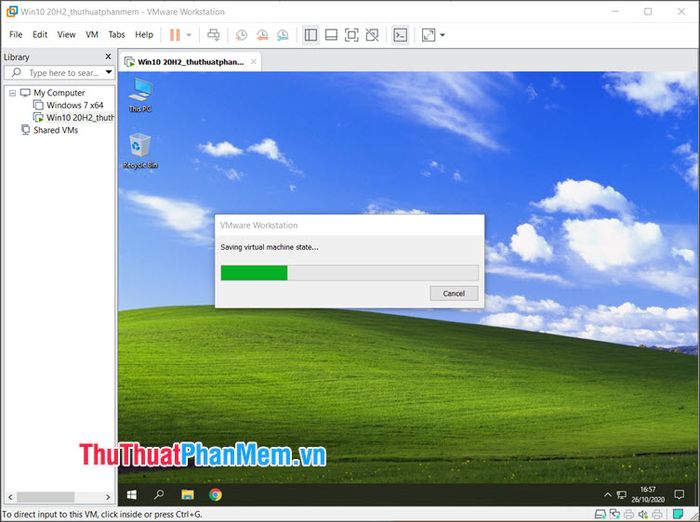Click the Library scroll left arrow
Image resolution: width=700 pixels, height=522 pixels.
click(x=10, y=497)
